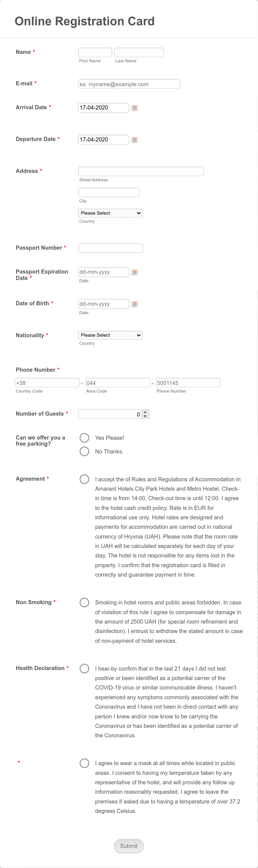The width and height of the screenshot is (258, 868).
Task: Accept the Agreement rules radio option
Action: coord(84,479)
